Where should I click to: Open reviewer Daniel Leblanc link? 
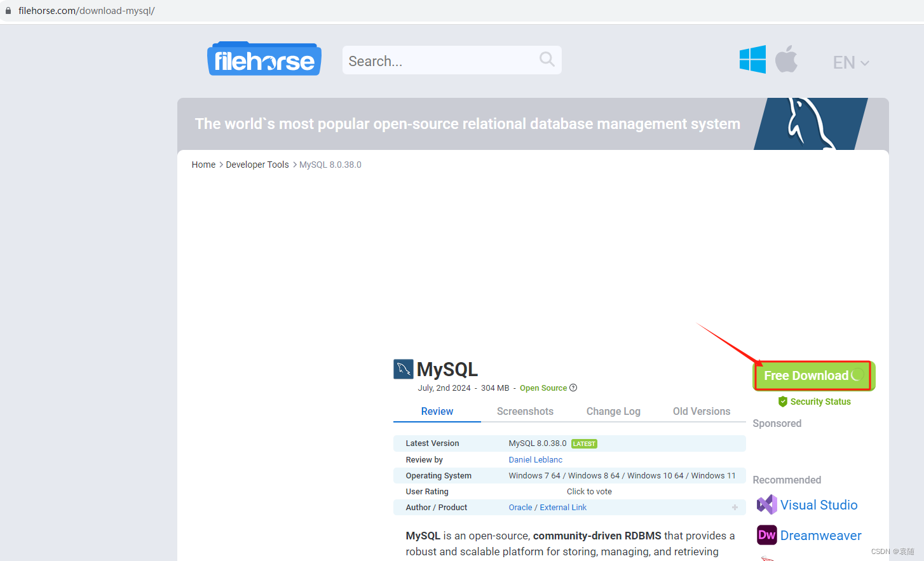coord(536,460)
